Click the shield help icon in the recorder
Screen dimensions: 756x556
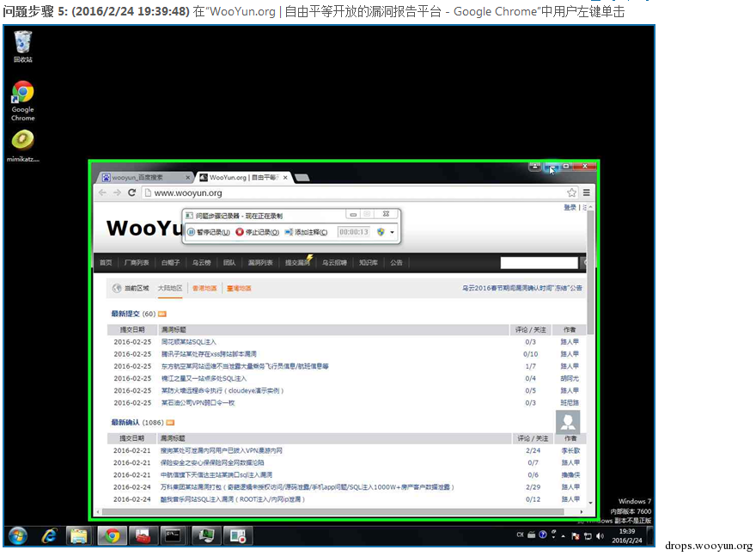coord(381,232)
